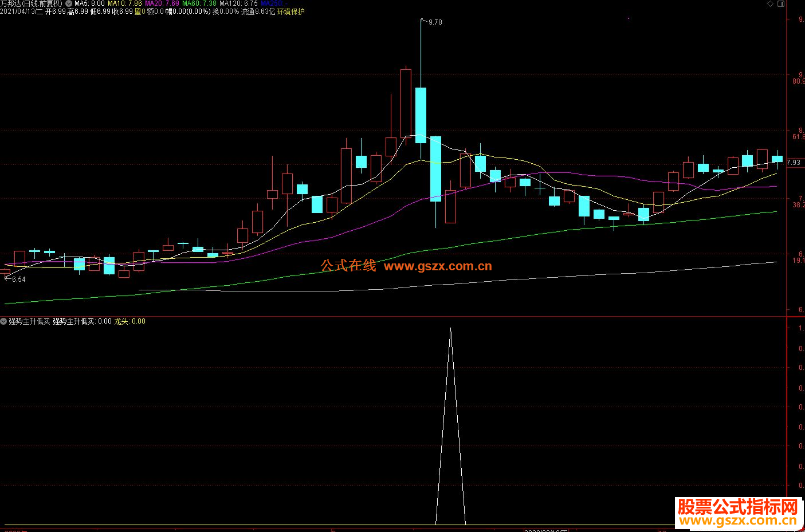Click the 收6.99 close price
805x532 pixels.
123,11
